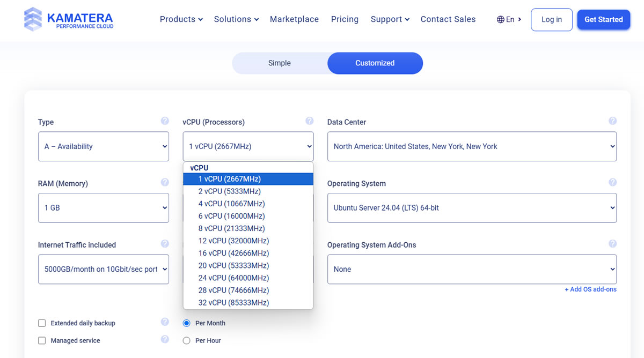
Task: Click help icon beside Managed service
Action: 165,339
